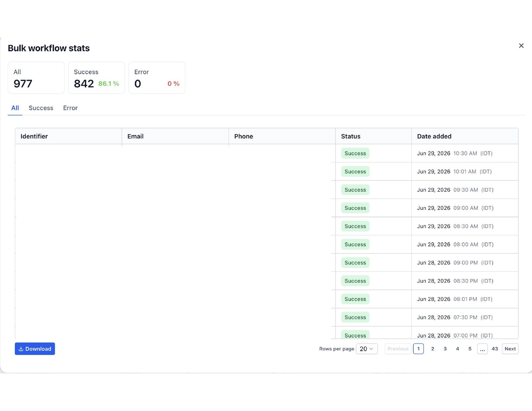The width and height of the screenshot is (532, 411).
Task: Click Success badge in 08:00 AM row
Action: click(355, 244)
